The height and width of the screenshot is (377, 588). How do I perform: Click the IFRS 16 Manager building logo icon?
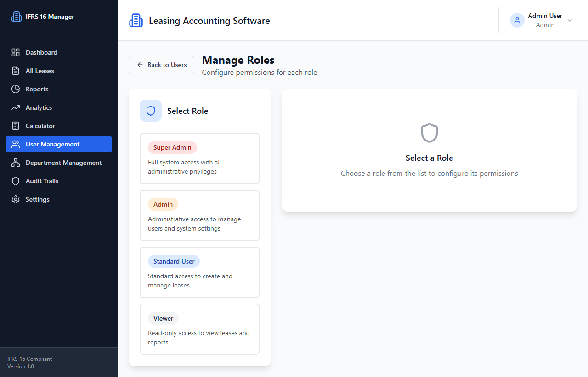click(16, 17)
